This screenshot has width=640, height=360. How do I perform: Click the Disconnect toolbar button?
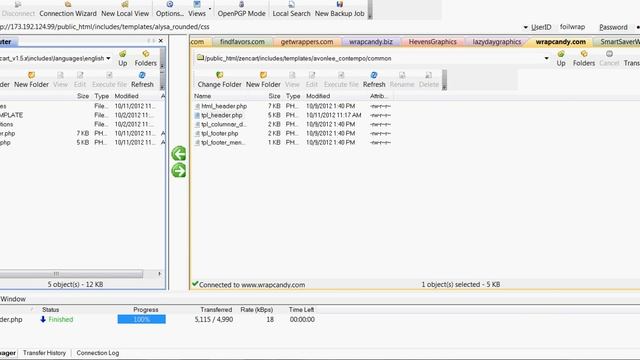[18, 9]
